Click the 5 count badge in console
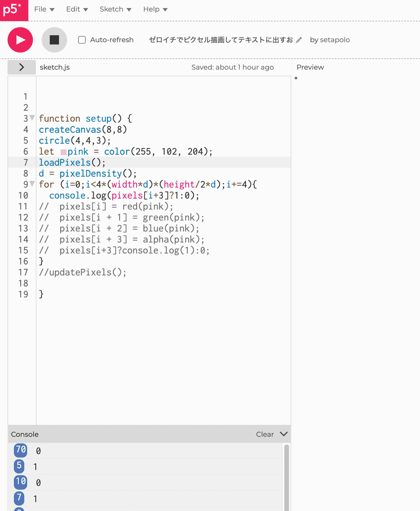Screen dimensions: 420x511 [x=19, y=466]
